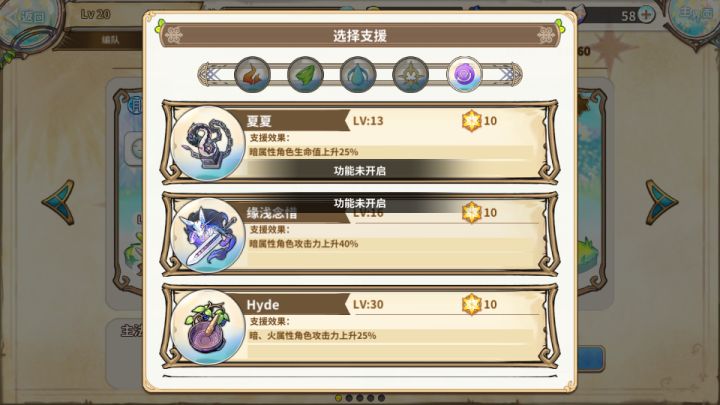Click the star cost icon on Hyde row
Image resolution: width=720 pixels, height=405 pixels.
472,304
